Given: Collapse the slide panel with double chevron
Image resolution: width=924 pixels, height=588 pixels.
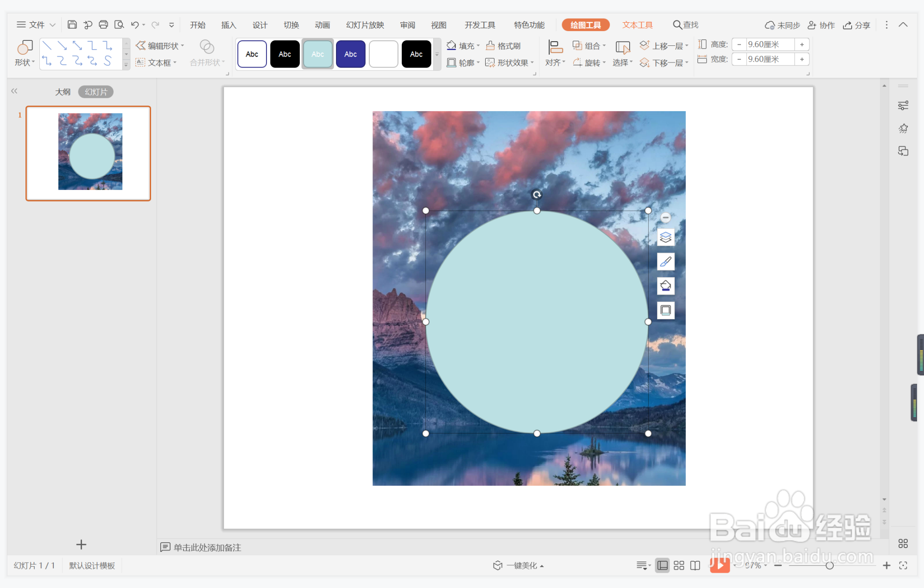Looking at the screenshot, I should click(14, 91).
